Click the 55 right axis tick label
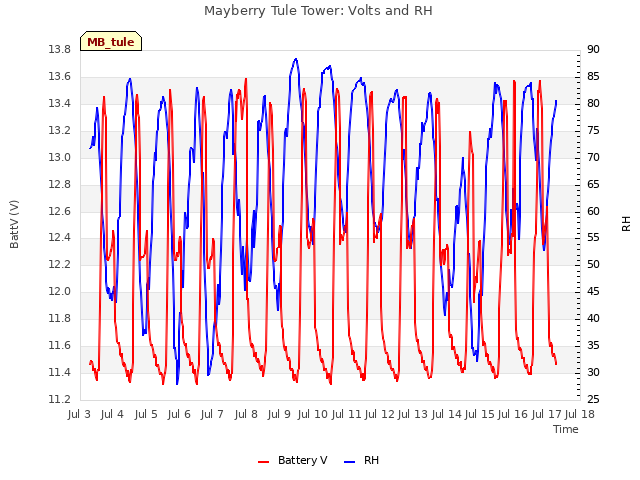Image resolution: width=640 pixels, height=480 pixels. pyautogui.click(x=593, y=238)
